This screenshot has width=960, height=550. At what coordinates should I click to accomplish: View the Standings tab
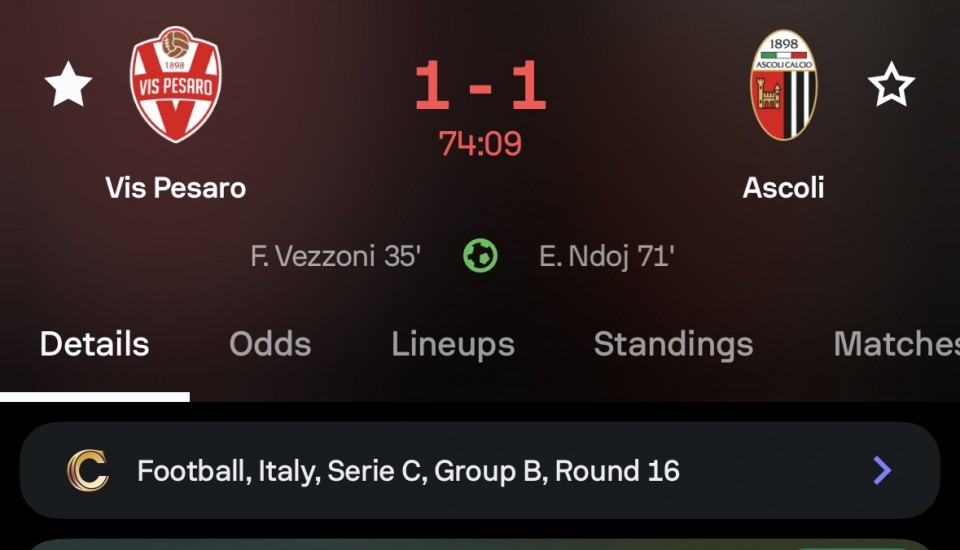673,344
